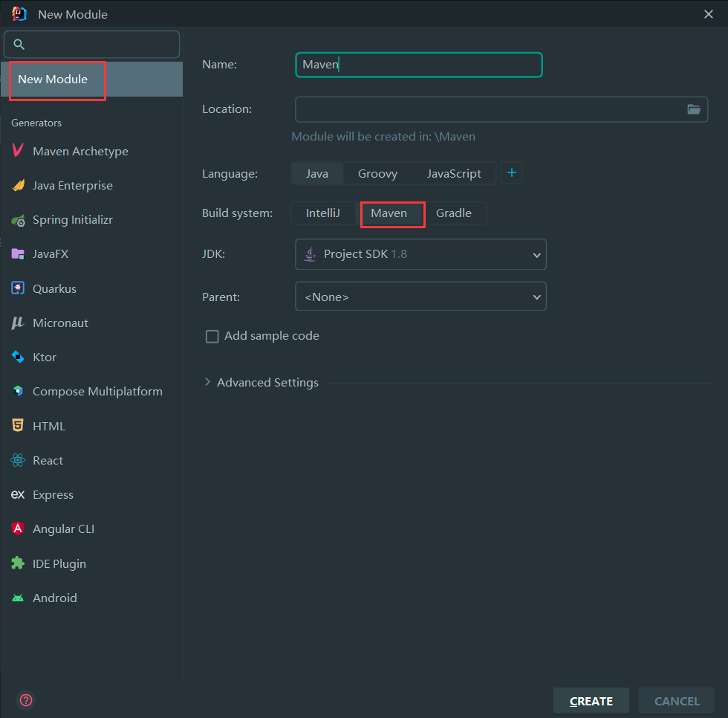This screenshot has height=718, width=728.
Task: Choose Groovy as the language
Action: point(377,174)
